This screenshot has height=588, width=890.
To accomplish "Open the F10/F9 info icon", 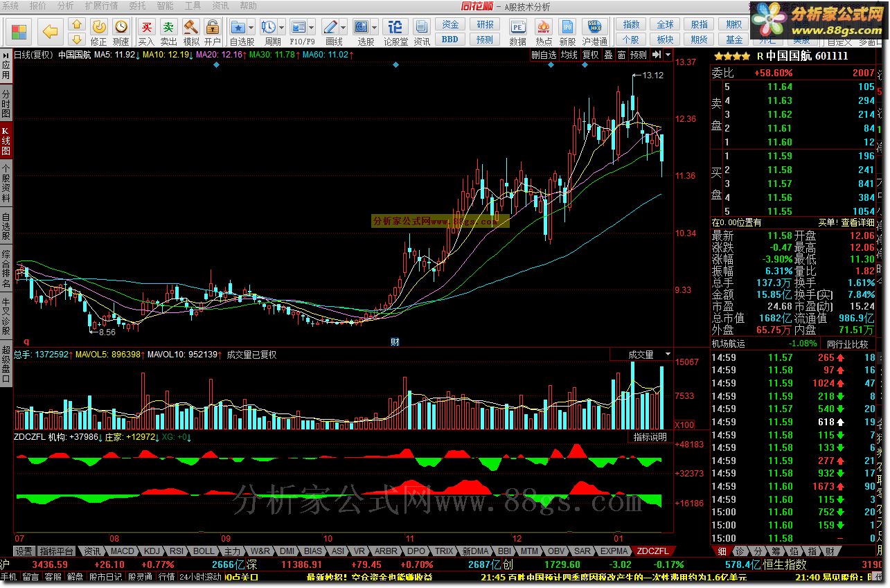I will coord(299,27).
